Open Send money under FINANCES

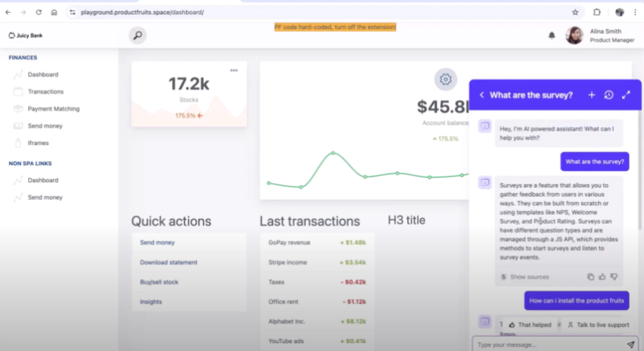(45, 126)
